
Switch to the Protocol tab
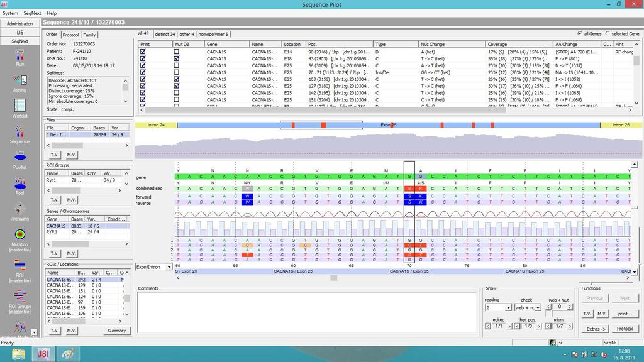70,35
